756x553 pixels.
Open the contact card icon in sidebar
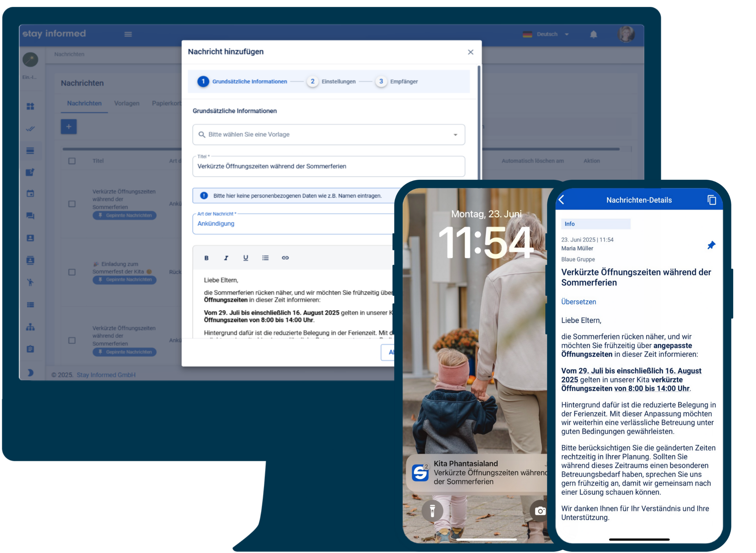coord(30,238)
